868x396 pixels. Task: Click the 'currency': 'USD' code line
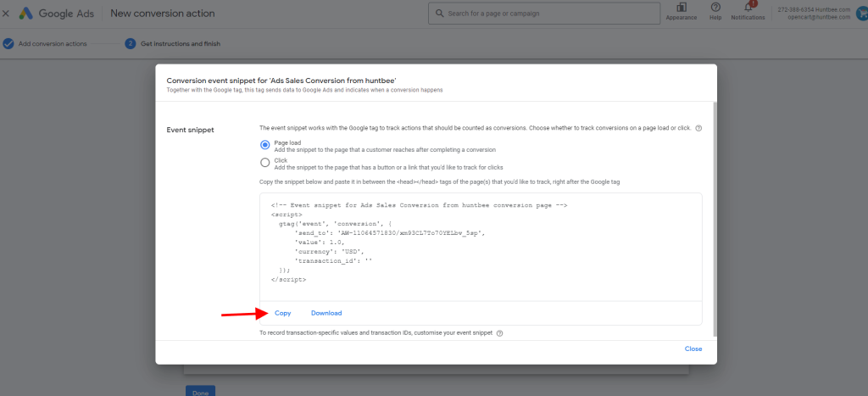point(330,252)
